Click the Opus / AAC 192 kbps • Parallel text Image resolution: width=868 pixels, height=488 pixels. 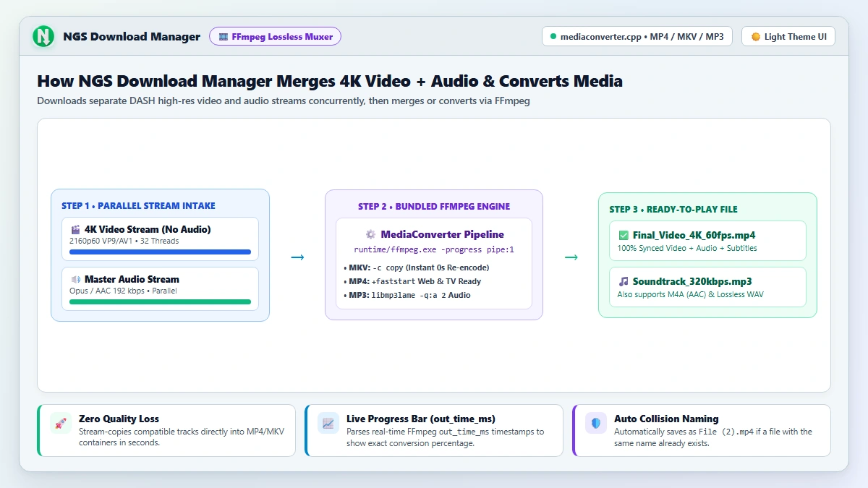tap(123, 291)
